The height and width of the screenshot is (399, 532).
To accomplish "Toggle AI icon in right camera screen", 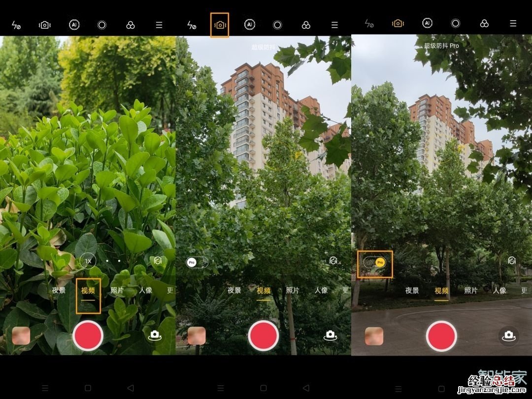I will [427, 23].
